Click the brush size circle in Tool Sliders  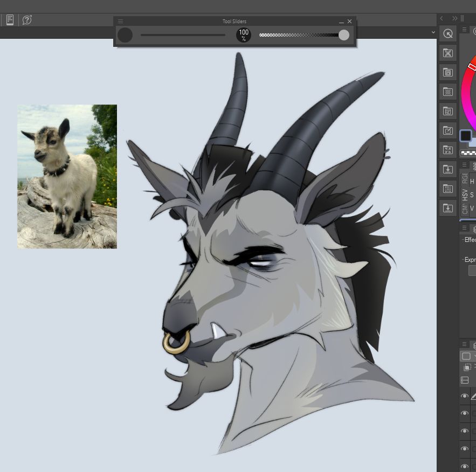coord(125,35)
